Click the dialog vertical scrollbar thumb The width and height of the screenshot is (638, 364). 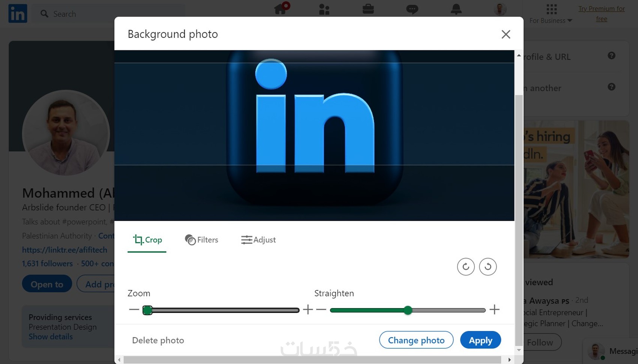tap(519, 220)
